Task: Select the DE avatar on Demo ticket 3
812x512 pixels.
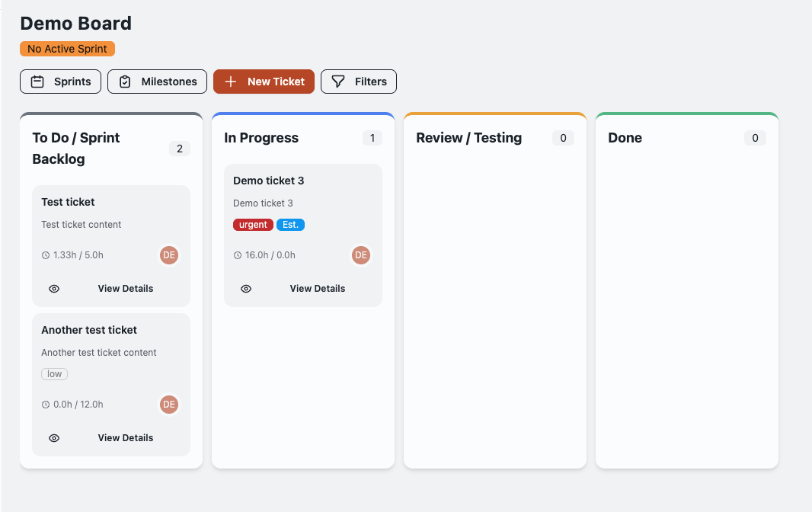Action: point(360,254)
